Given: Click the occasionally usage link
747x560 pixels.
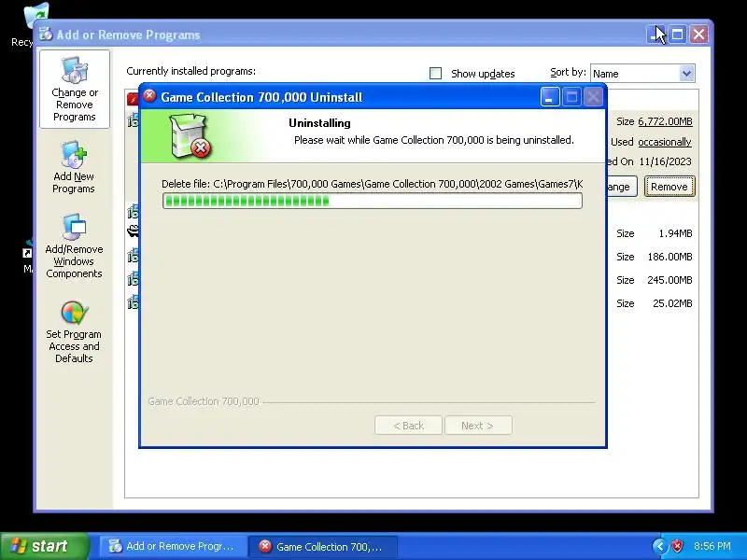Looking at the screenshot, I should click(665, 142).
